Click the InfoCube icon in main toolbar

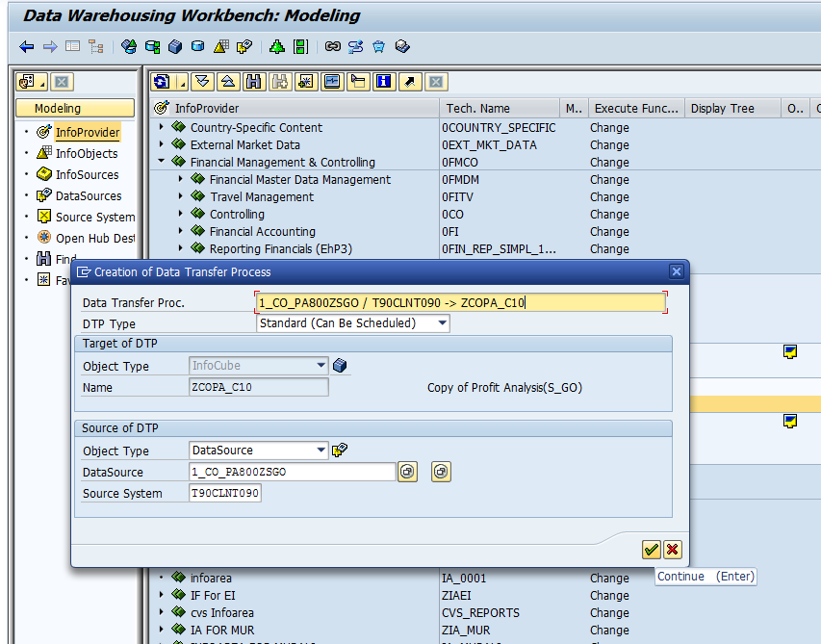pyautogui.click(x=175, y=47)
